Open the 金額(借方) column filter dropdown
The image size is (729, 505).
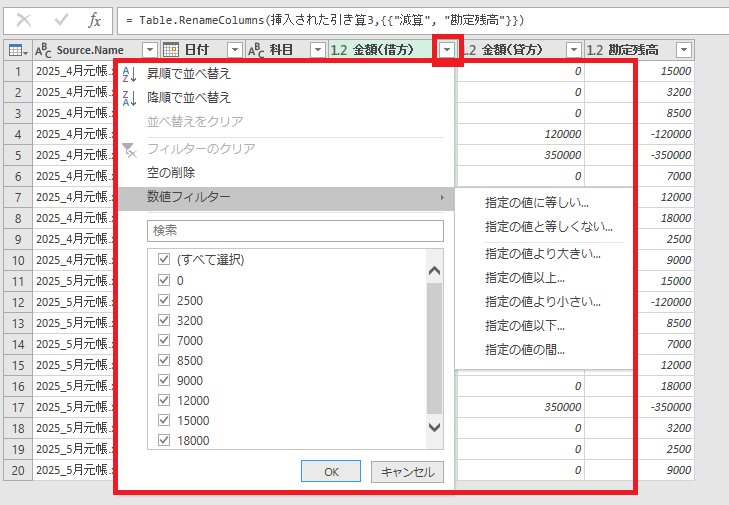(x=447, y=50)
